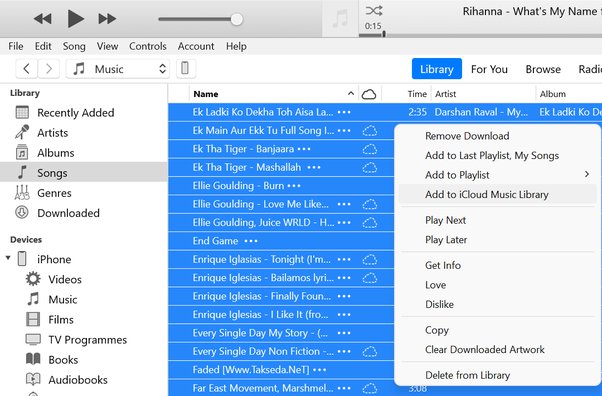Switch to the Browse tab
This screenshot has width=602, height=396.
(x=543, y=69)
